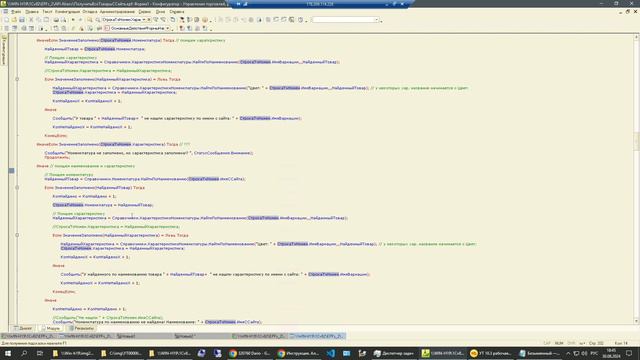
Task: Click the РУС language indicator
Action: (594, 353)
